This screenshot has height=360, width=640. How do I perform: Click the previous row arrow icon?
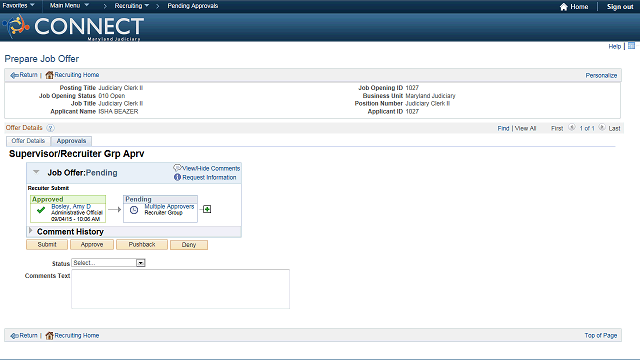(572, 128)
